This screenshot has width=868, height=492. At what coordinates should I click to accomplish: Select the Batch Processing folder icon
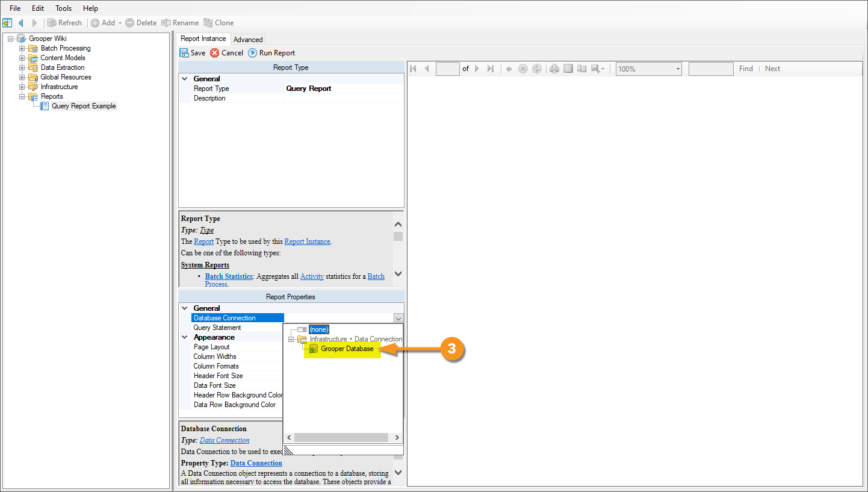[33, 48]
